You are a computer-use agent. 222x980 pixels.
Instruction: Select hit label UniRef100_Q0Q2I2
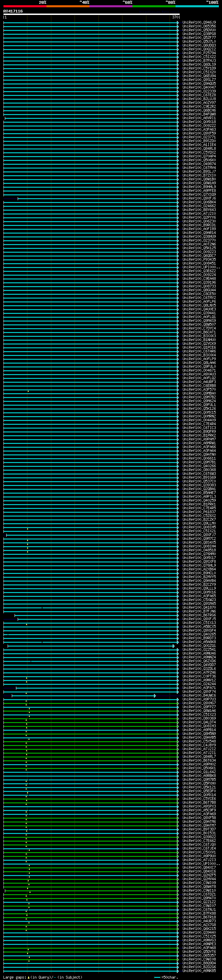pyautogui.click(x=199, y=49)
